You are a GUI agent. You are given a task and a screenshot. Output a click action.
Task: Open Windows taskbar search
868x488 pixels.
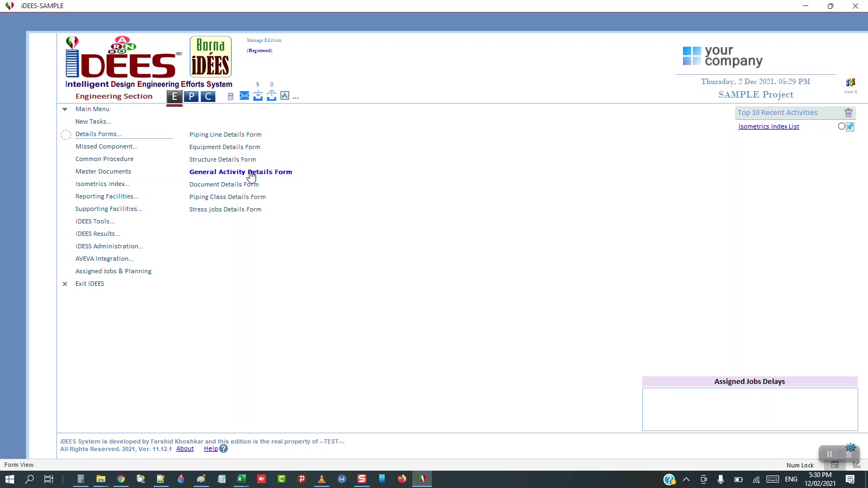click(x=29, y=479)
